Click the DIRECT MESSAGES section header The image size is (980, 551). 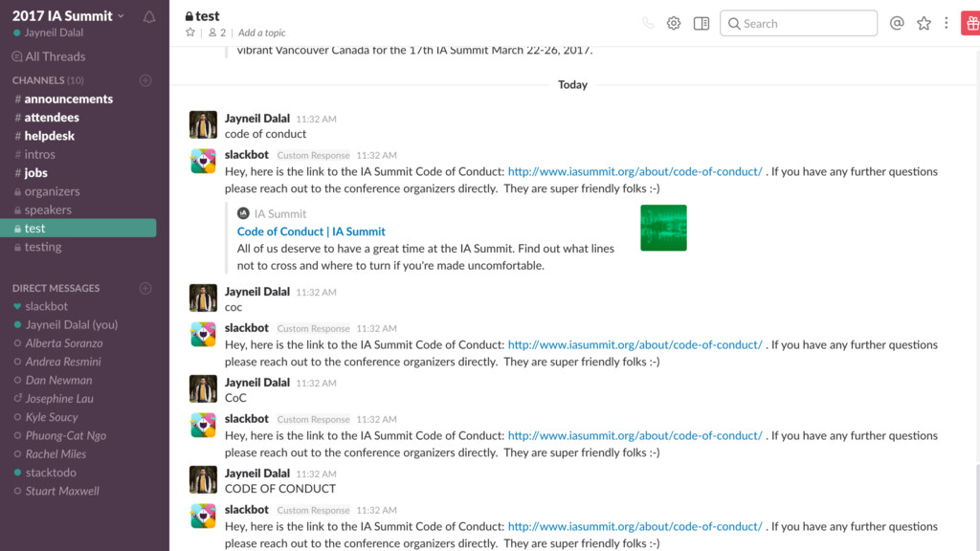tap(56, 288)
